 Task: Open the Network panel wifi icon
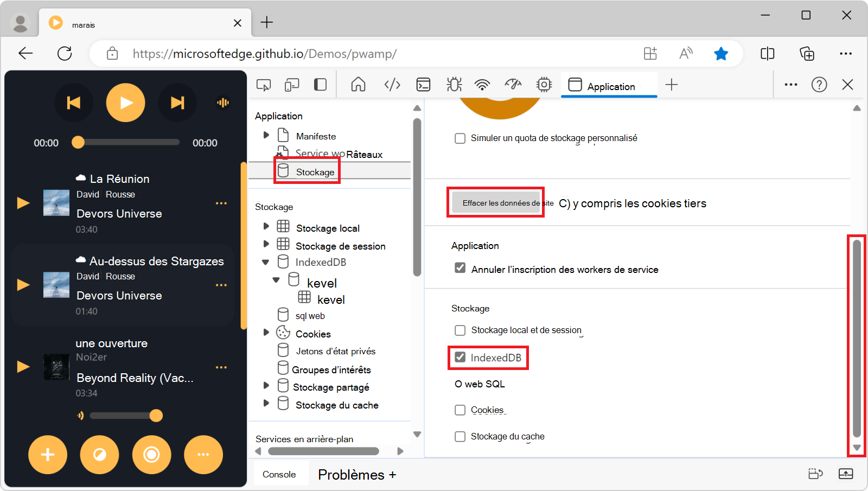pos(482,85)
